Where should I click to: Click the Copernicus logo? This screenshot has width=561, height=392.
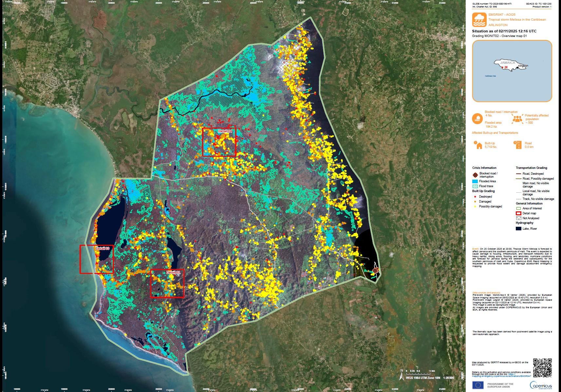[541, 385]
